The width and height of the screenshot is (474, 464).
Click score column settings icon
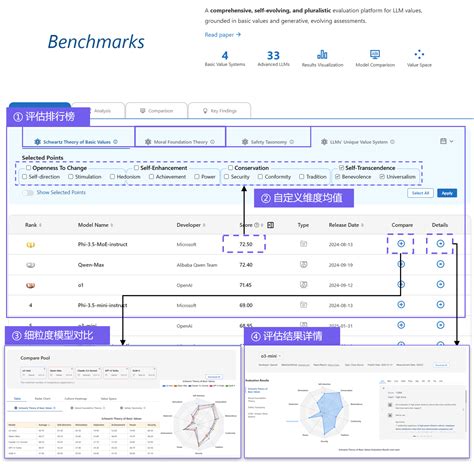271,225
